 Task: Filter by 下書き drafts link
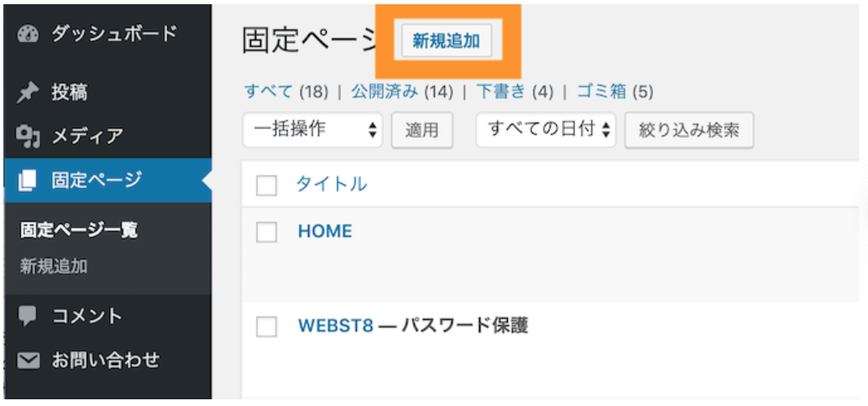[500, 91]
